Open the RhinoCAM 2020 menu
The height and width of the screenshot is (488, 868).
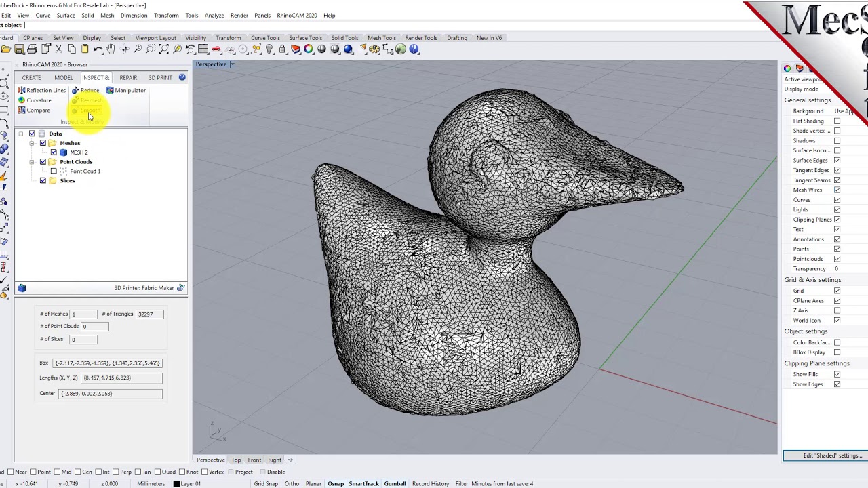[x=296, y=15]
